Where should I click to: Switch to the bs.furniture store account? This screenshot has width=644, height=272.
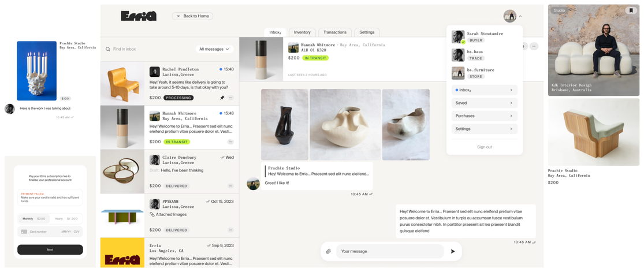(484, 73)
